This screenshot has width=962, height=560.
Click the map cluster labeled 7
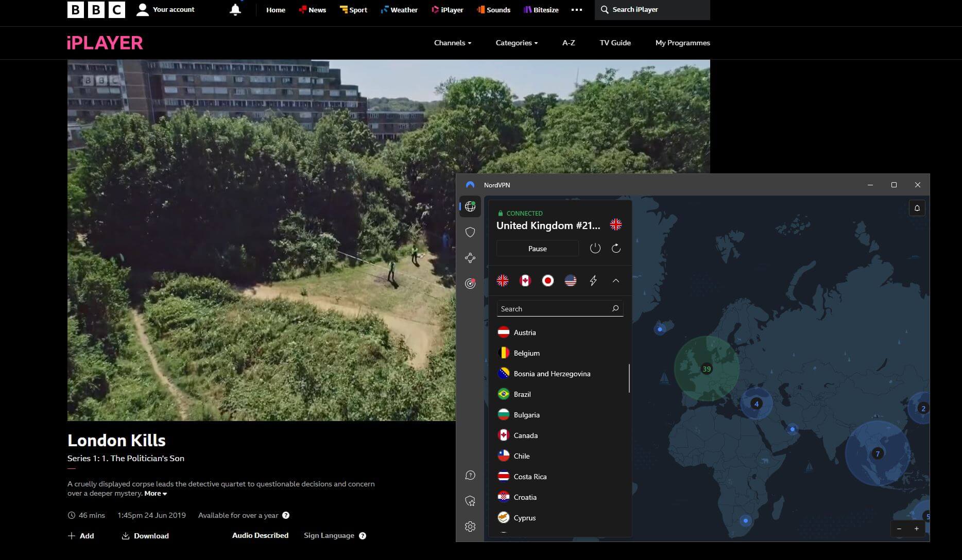pyautogui.click(x=878, y=453)
